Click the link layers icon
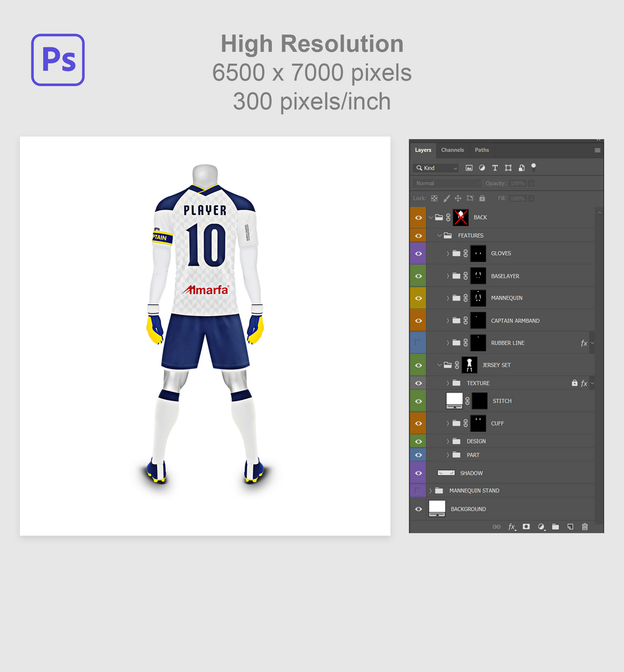 tap(496, 527)
